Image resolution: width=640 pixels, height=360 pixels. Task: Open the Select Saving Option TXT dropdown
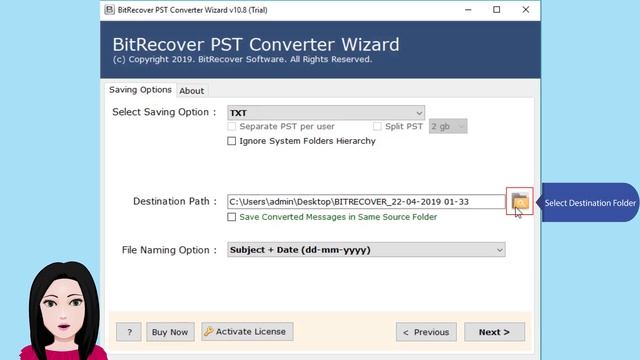pyautogui.click(x=326, y=113)
